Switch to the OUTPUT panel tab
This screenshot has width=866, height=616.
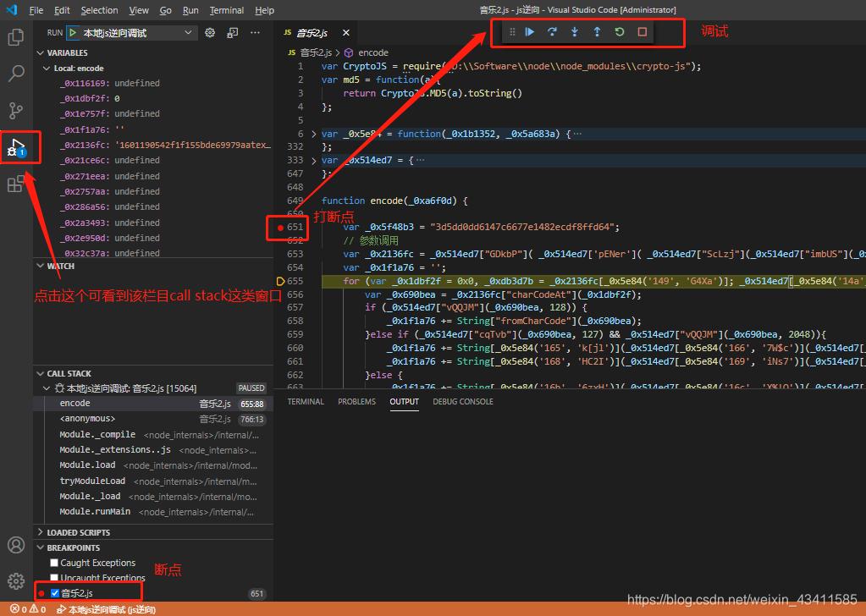pyautogui.click(x=405, y=402)
